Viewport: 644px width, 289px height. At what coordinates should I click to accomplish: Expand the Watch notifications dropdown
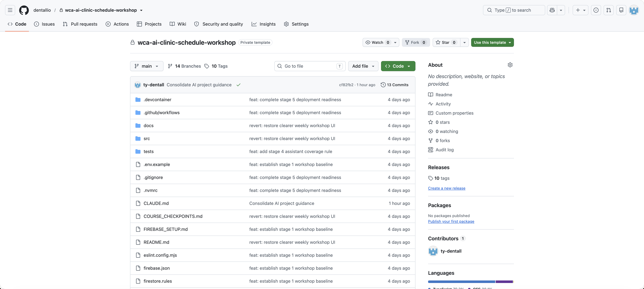pos(381,42)
